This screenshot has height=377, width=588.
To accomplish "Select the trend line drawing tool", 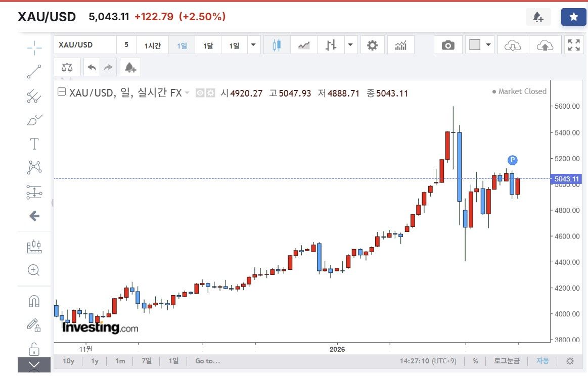I will point(34,72).
